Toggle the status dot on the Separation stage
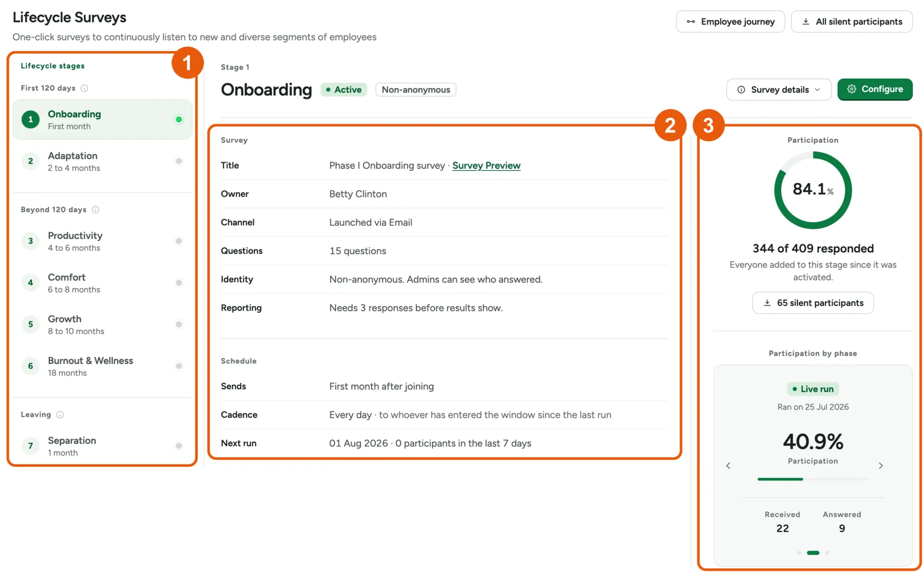The image size is (924, 573). pyautogui.click(x=179, y=446)
